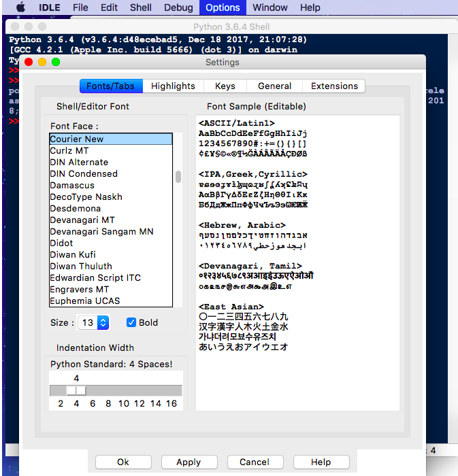Screen dimensions: 458x476
Task: Select Devanagari MT font
Action: 111,220
